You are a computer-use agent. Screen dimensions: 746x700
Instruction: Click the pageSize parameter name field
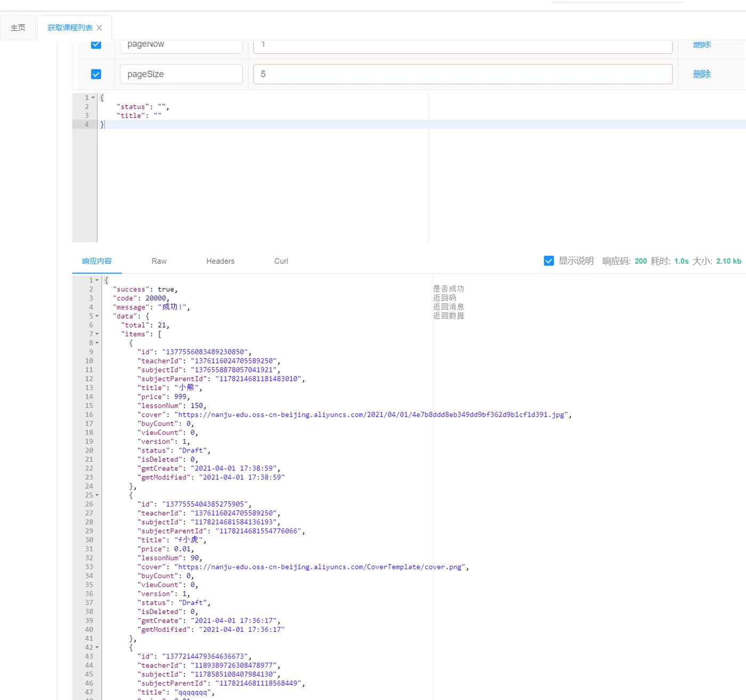181,74
